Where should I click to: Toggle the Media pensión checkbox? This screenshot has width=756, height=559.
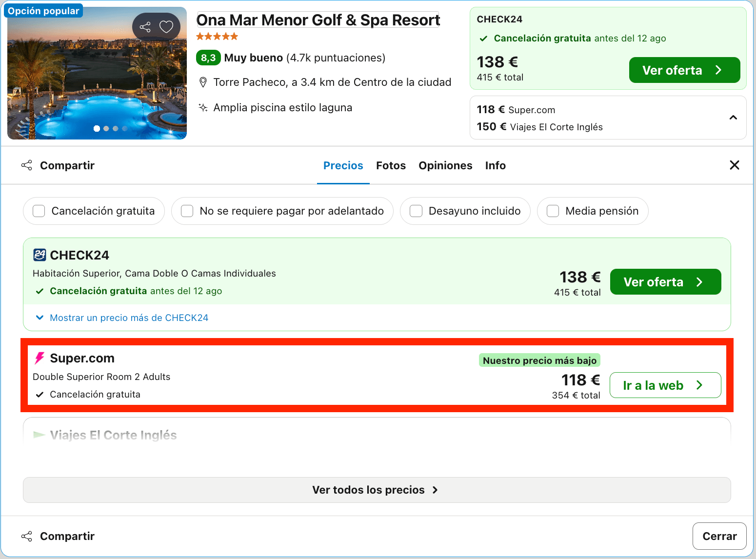pyautogui.click(x=553, y=211)
